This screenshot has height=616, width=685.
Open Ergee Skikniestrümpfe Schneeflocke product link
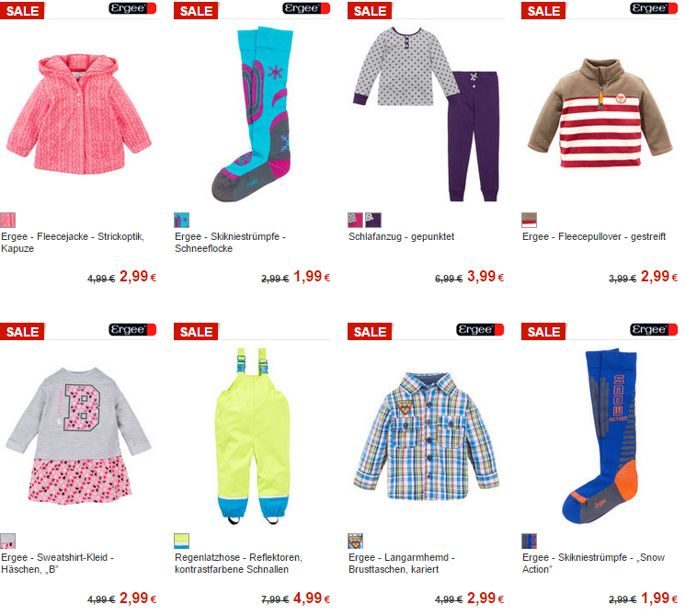(x=230, y=243)
